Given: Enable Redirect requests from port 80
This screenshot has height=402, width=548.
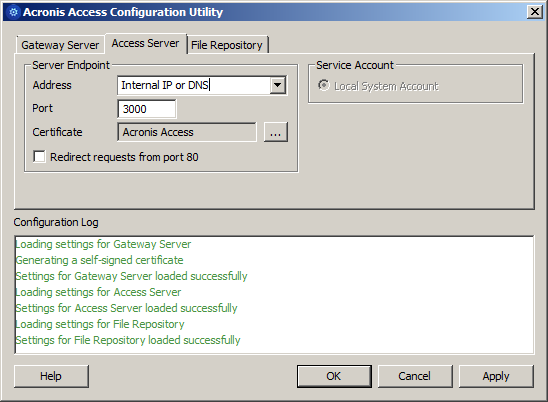Looking at the screenshot, I should coord(39,157).
